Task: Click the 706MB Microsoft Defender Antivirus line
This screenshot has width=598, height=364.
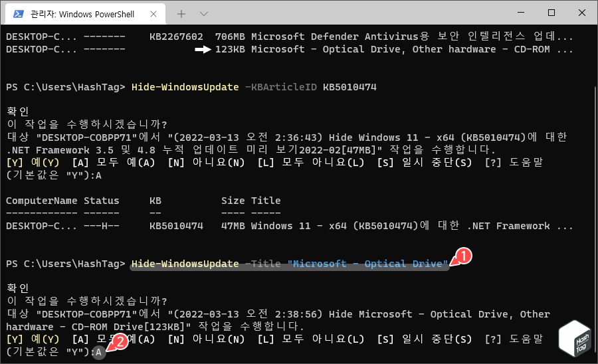Action: (394, 37)
